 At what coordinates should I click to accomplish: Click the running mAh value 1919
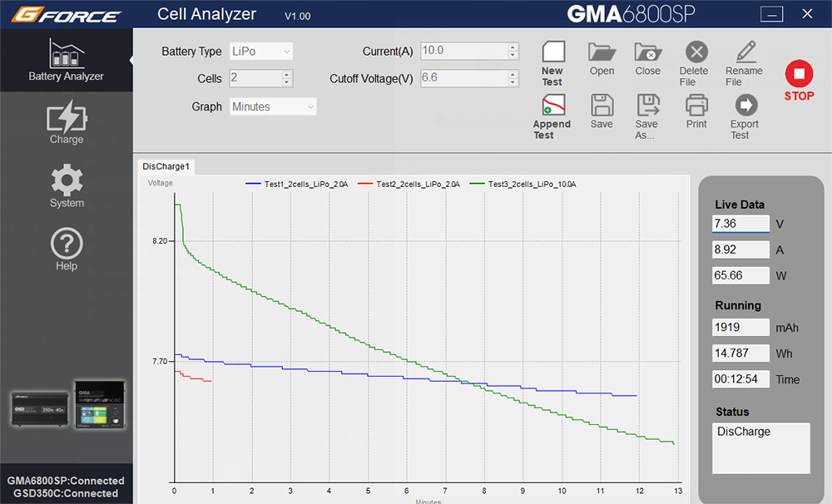[740, 328]
